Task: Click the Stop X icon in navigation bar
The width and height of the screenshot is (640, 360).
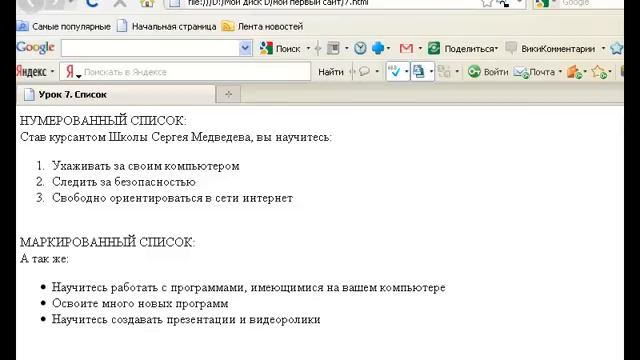Action: tap(120, 3)
